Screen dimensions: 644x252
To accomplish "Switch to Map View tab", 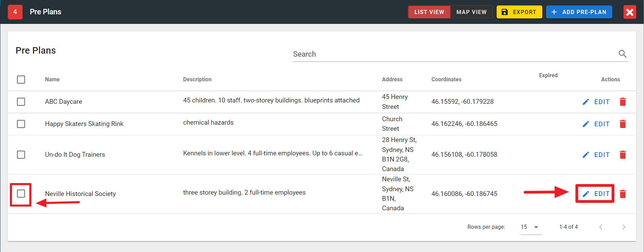I will [471, 12].
